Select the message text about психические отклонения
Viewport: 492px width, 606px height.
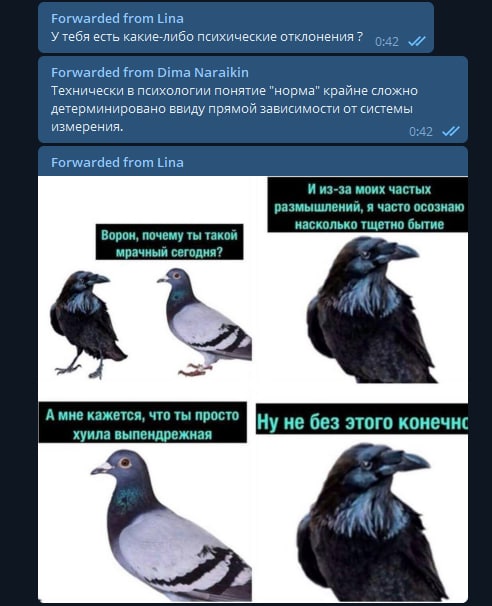pyautogui.click(x=207, y=37)
